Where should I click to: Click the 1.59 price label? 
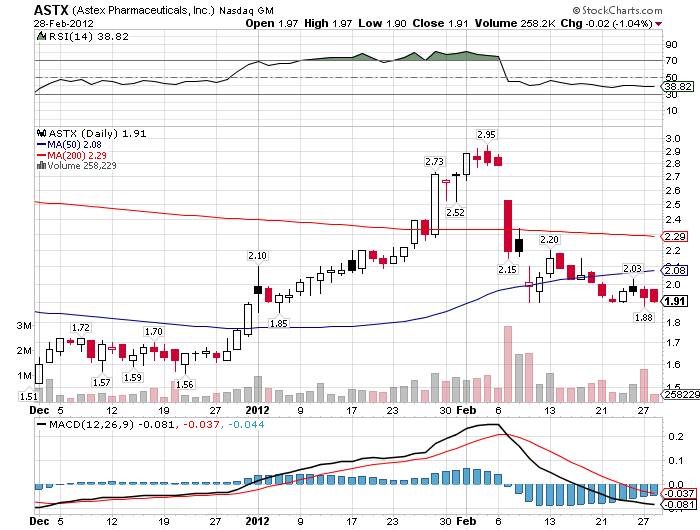tap(133, 377)
